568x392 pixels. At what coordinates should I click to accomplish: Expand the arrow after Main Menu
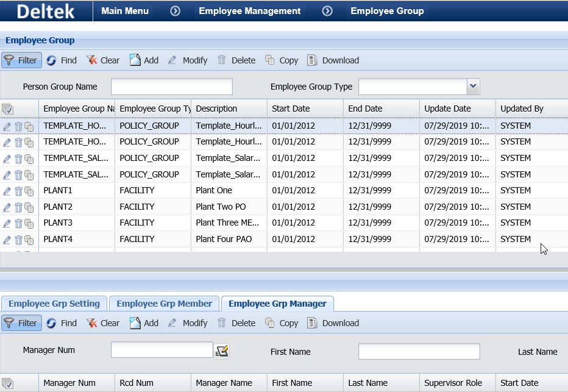(x=175, y=11)
